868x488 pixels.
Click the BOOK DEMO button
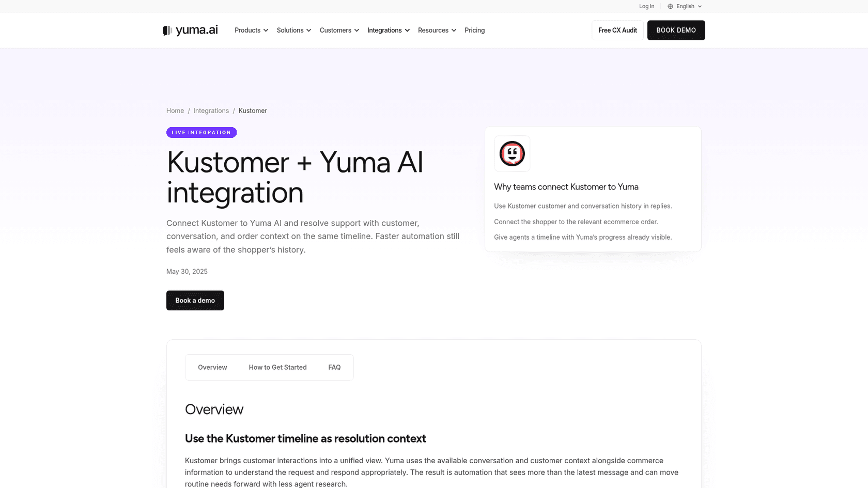click(676, 30)
